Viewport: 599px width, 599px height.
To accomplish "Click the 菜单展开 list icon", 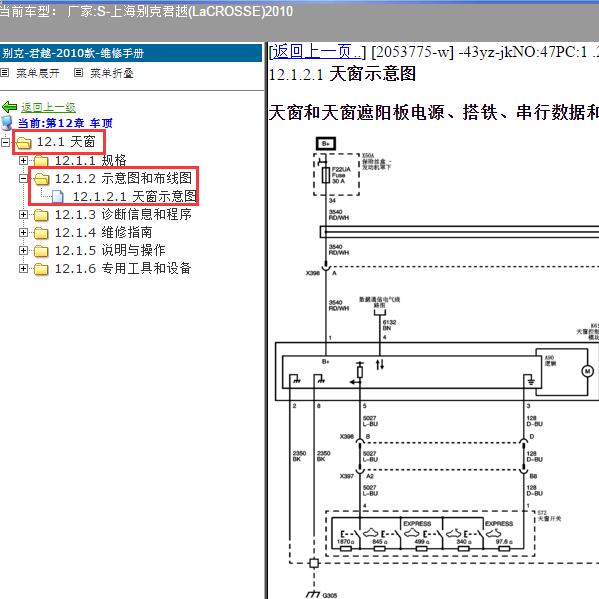I will (x=5, y=73).
